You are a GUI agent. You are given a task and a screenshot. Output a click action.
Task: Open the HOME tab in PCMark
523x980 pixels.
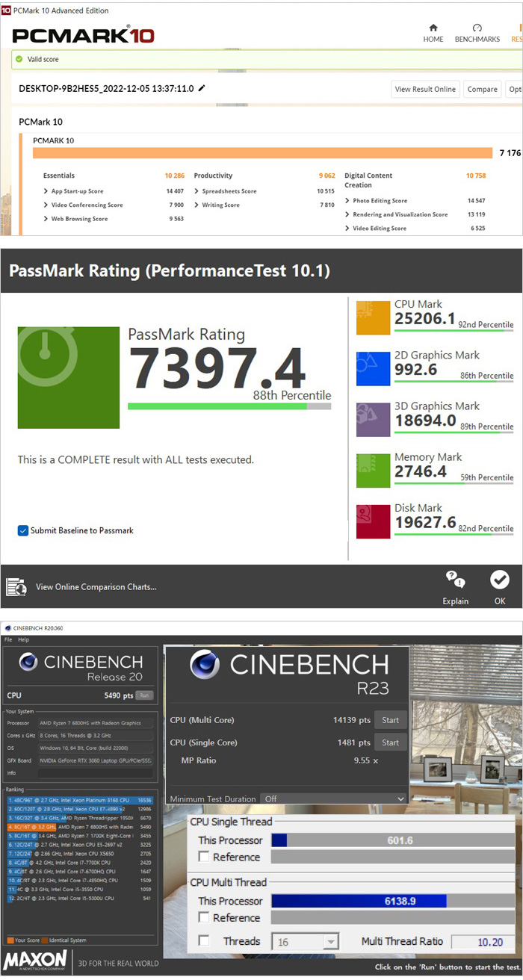click(x=433, y=33)
